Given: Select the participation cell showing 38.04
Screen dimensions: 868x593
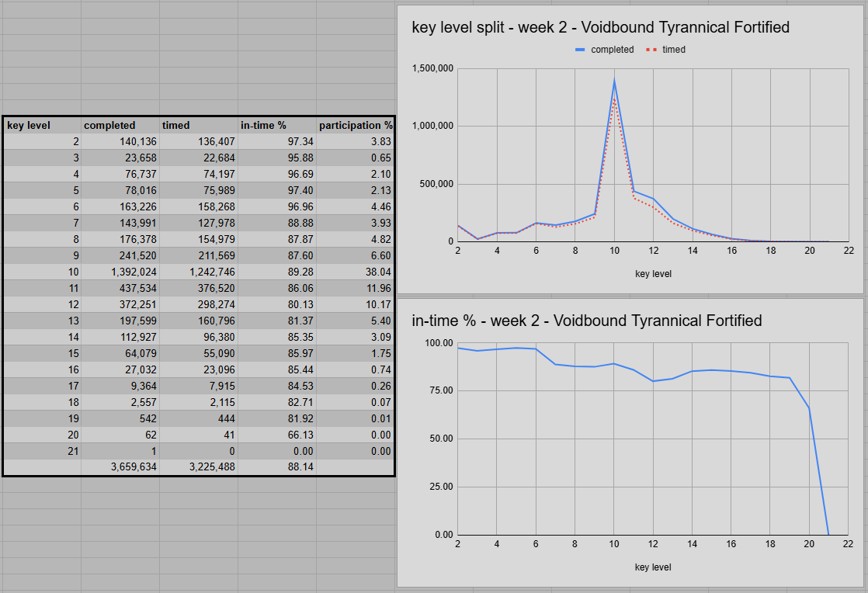Looking at the screenshot, I should [355, 272].
